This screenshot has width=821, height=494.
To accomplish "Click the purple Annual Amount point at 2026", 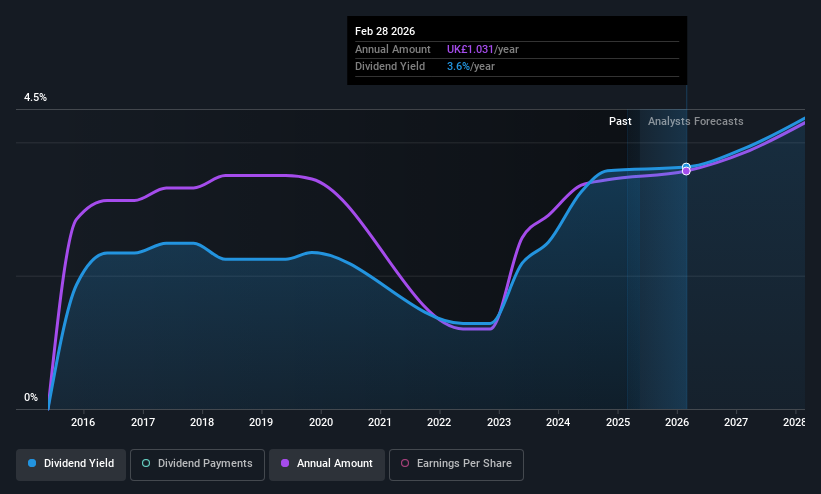I will 686,171.
